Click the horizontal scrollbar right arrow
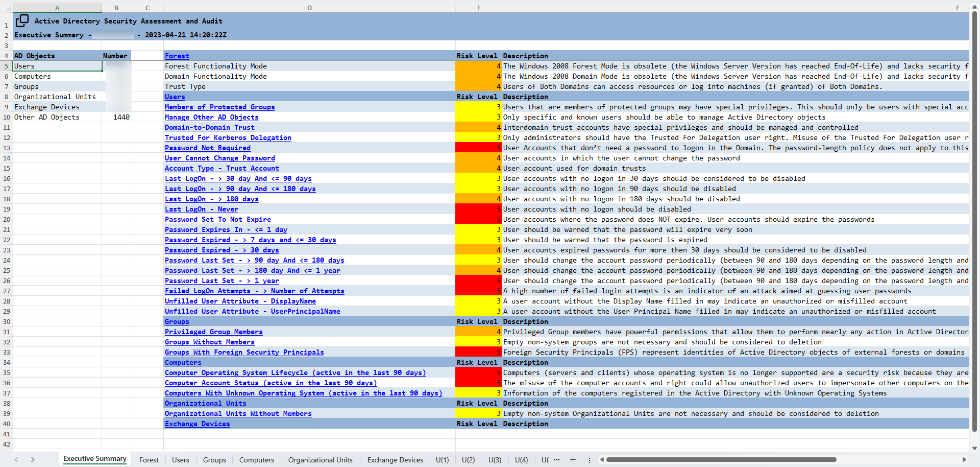This screenshot has width=980, height=467. click(x=964, y=460)
